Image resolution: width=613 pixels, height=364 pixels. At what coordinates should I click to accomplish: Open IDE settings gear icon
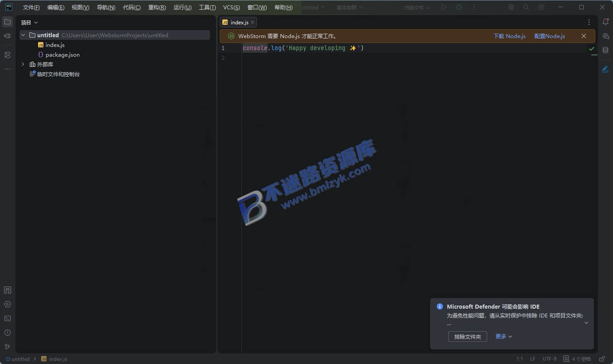click(x=541, y=7)
